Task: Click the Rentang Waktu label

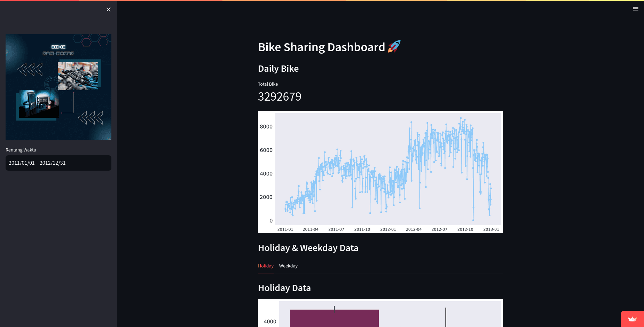Action: [x=21, y=150]
